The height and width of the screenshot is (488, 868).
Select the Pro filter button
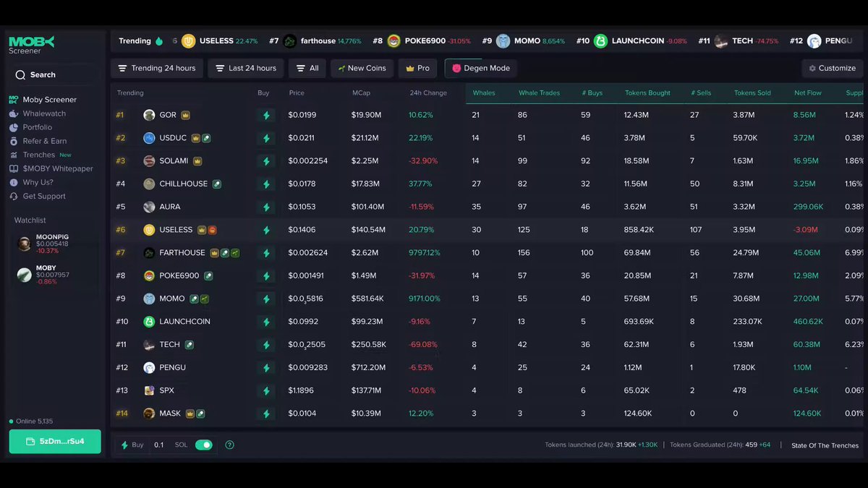(x=417, y=68)
